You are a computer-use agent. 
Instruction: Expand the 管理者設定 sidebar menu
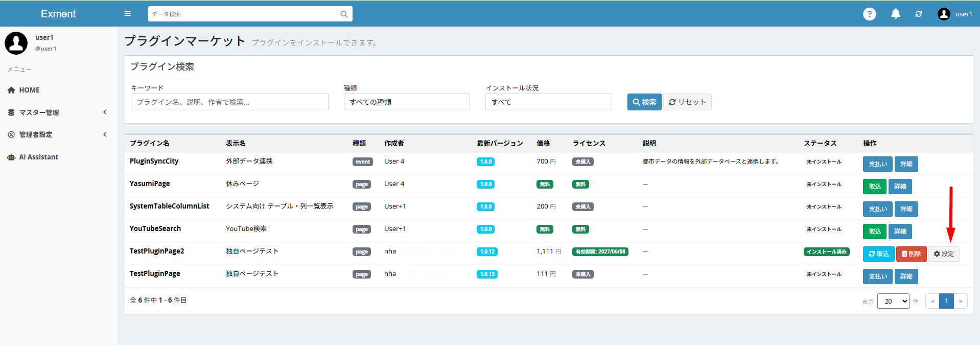click(58, 134)
